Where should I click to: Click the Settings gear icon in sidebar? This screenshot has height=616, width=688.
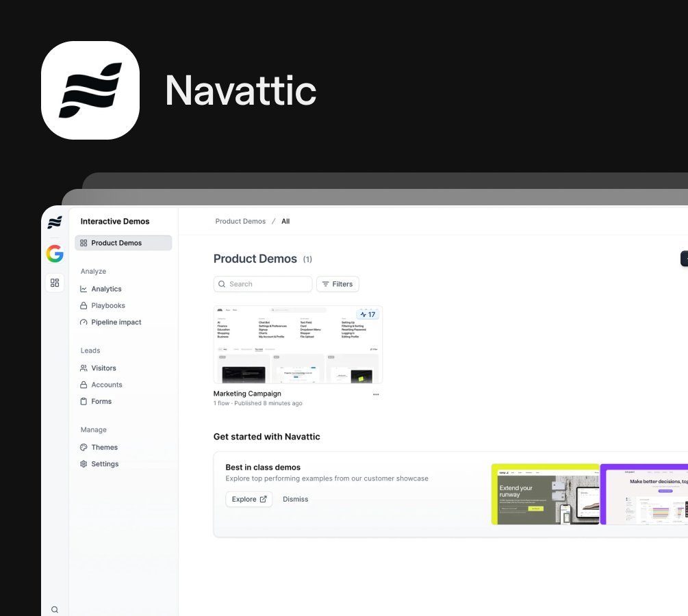tap(84, 464)
